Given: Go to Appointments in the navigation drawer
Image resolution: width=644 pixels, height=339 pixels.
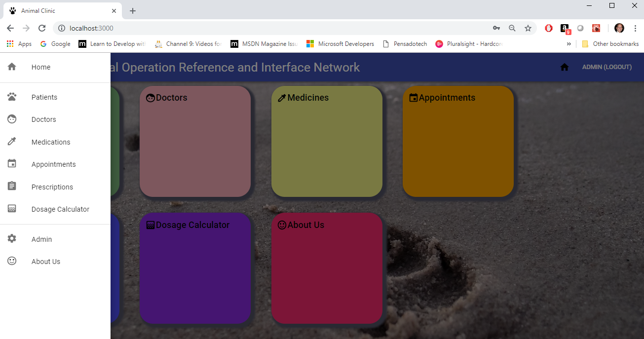Looking at the screenshot, I should [55, 164].
